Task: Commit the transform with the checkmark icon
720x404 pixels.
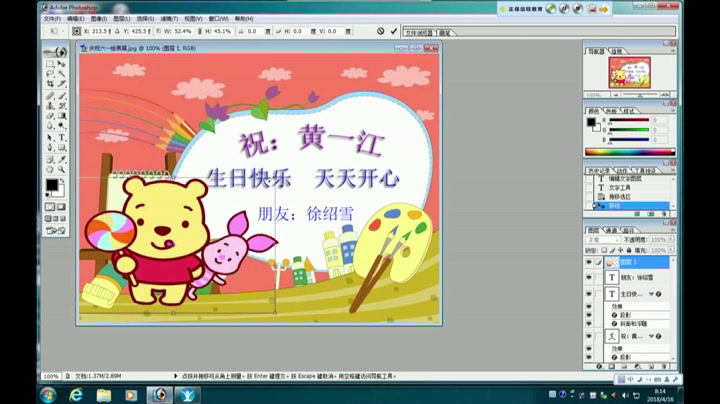Action: [394, 31]
